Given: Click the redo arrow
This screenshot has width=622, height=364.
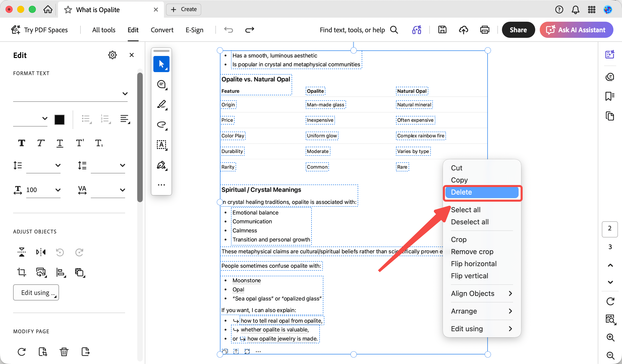Looking at the screenshot, I should [250, 30].
